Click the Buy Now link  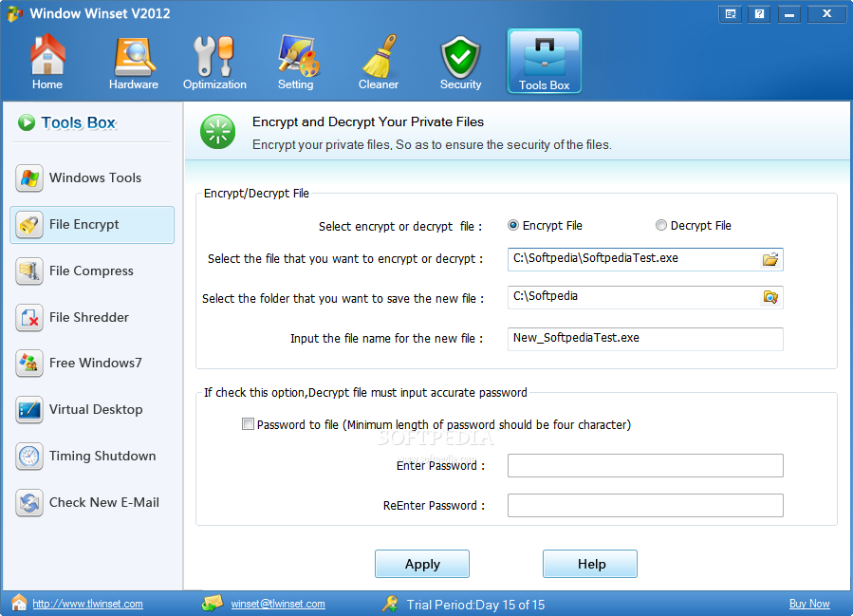click(809, 604)
